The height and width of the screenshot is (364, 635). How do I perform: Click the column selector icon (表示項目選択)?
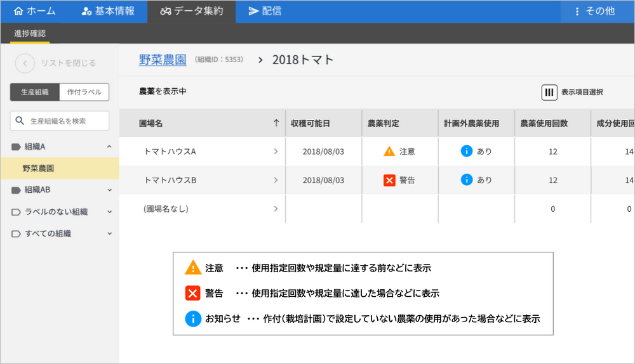click(x=549, y=92)
